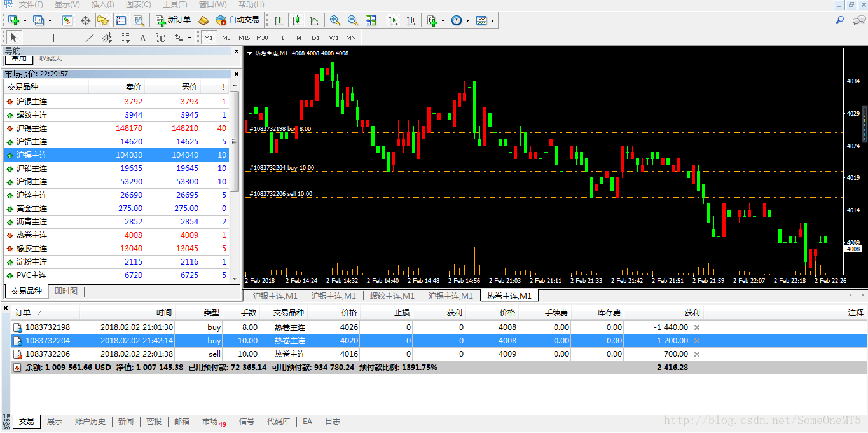Image resolution: width=868 pixels, height=433 pixels.
Task: Select the trendline drawing tool
Action: 90,38
